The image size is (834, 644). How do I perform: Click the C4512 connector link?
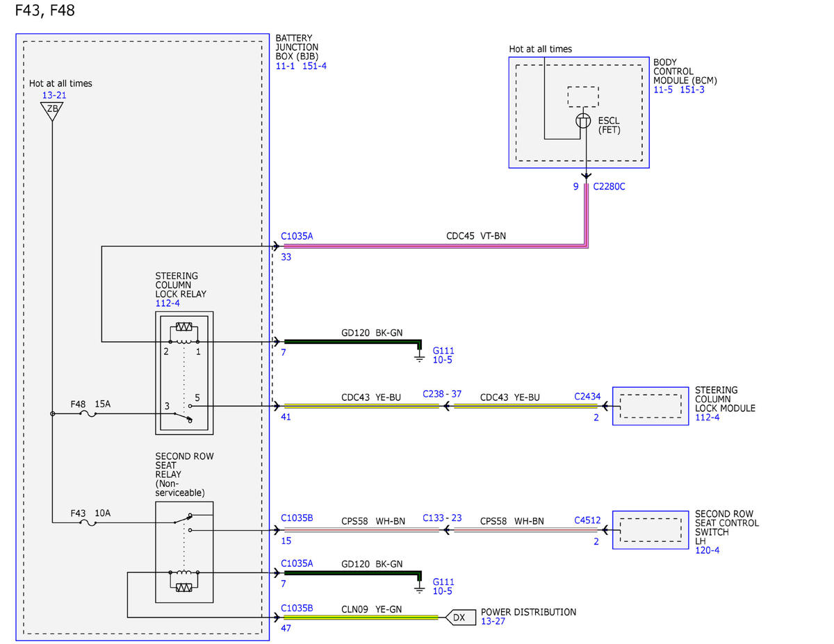click(x=587, y=520)
